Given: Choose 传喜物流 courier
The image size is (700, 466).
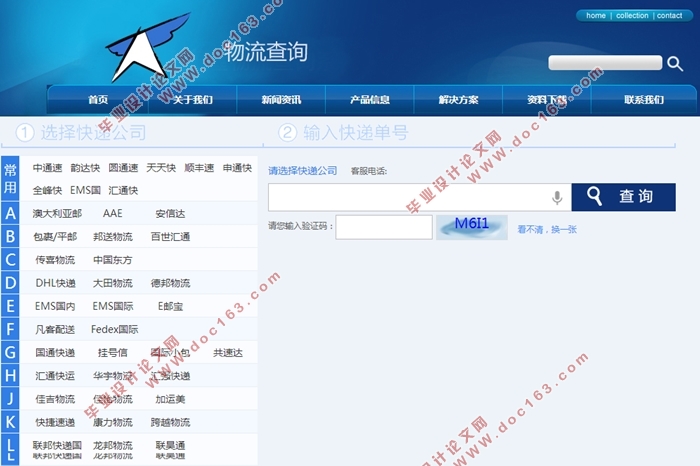Looking at the screenshot, I should 55,260.
